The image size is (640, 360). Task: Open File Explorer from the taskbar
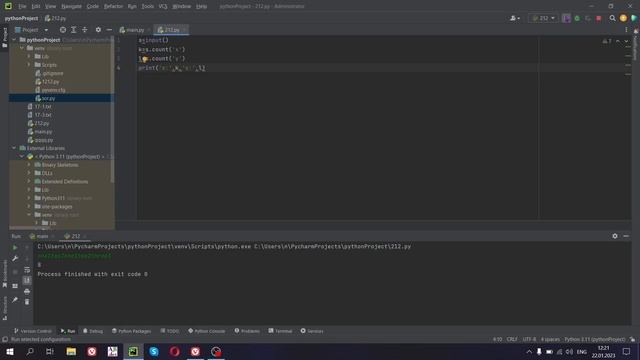click(71, 351)
